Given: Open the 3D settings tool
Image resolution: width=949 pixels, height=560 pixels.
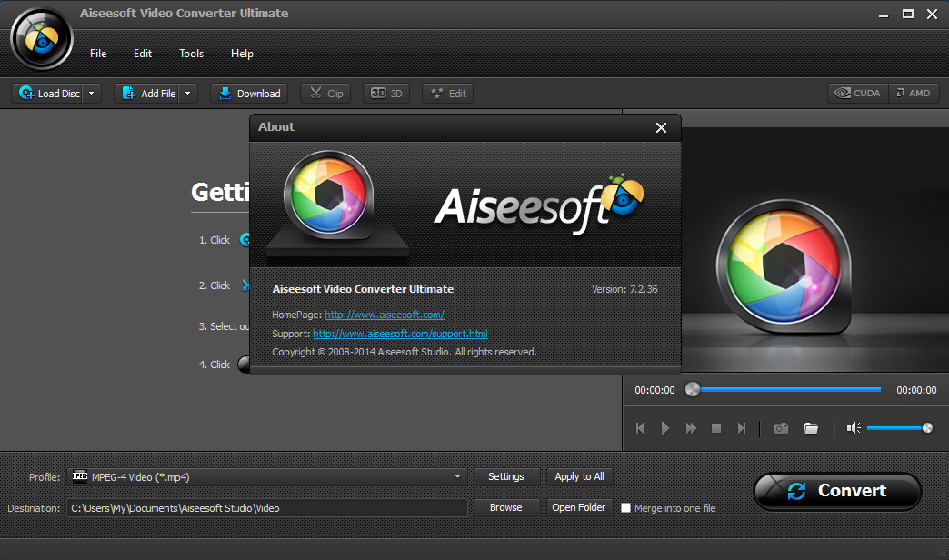Looking at the screenshot, I should coord(386,94).
